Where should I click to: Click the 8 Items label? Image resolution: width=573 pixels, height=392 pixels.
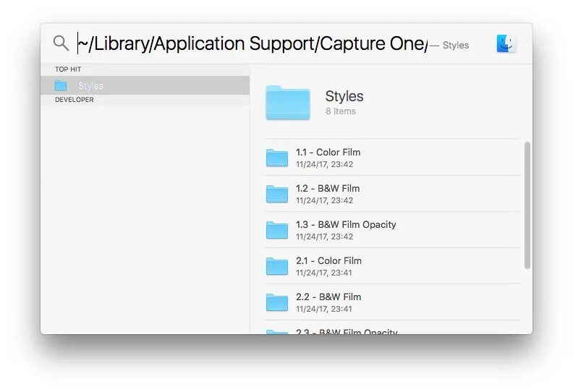click(x=341, y=111)
